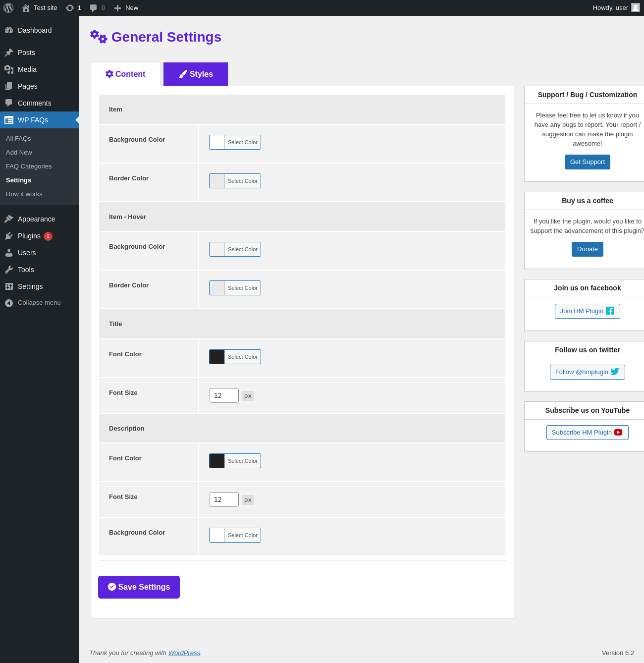Viewport: 644px width, 663px height.
Task: Open Item Background Color swatch
Action: tap(217, 142)
